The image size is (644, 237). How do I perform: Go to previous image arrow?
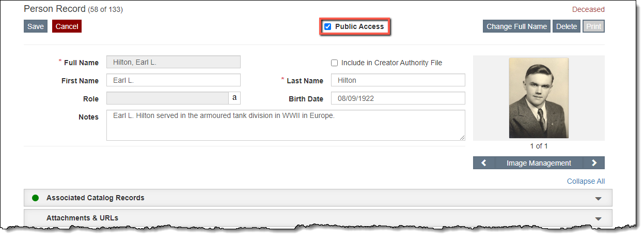coord(484,163)
